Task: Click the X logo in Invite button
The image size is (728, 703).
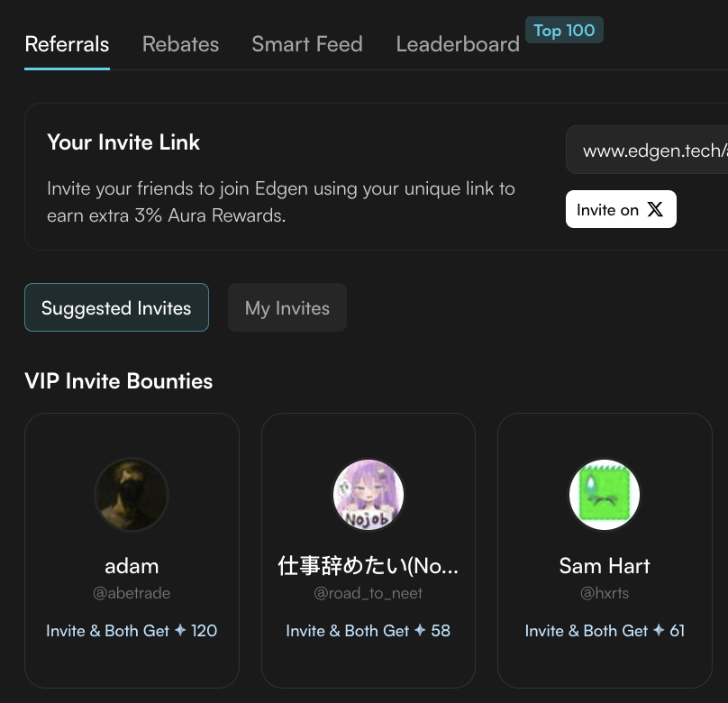Action: click(655, 209)
